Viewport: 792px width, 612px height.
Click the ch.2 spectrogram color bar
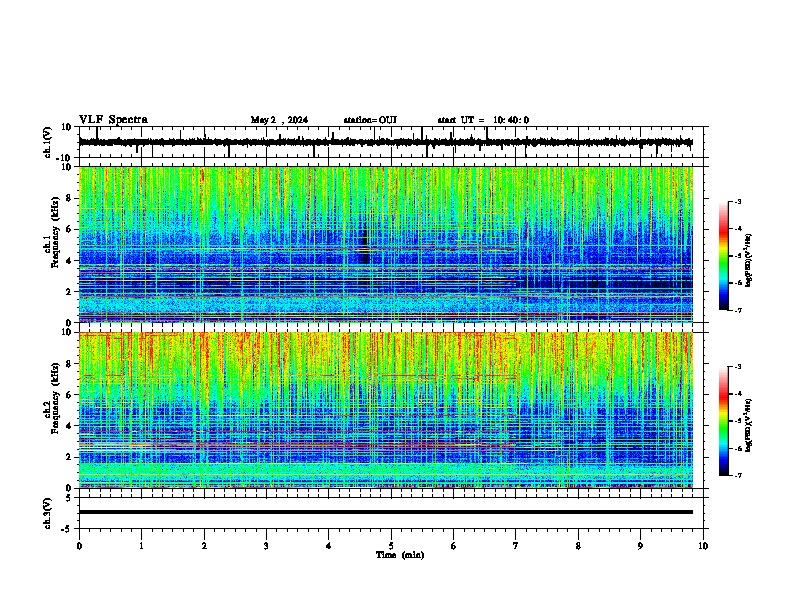click(x=723, y=421)
